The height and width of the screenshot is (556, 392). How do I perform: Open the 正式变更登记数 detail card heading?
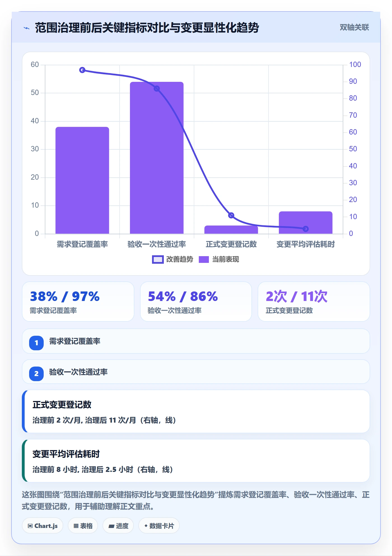click(x=62, y=405)
